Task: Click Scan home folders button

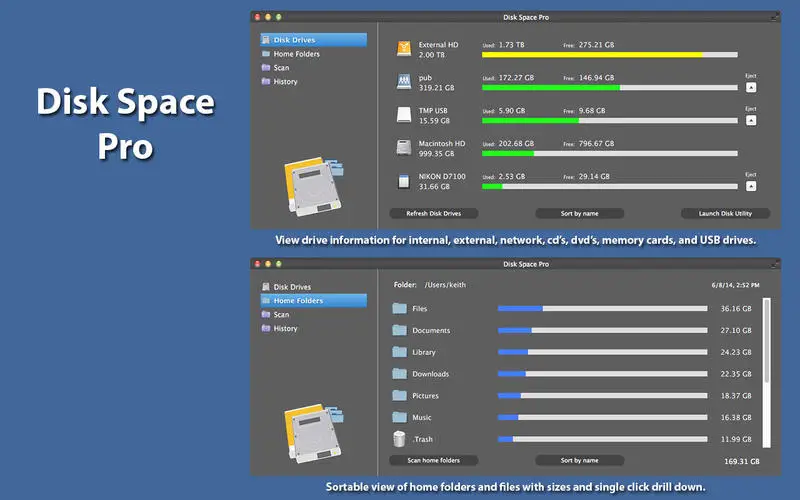Action: click(434, 460)
